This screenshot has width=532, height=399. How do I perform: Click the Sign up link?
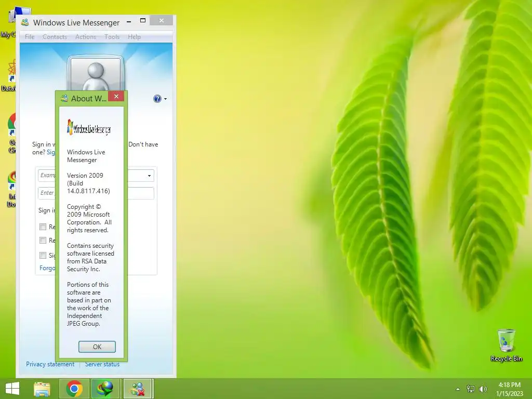click(51, 152)
